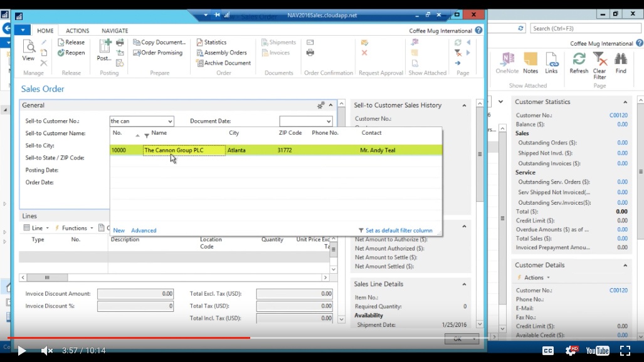Click the ZIP Code column header in lookup
This screenshot has height=362, width=644.
click(x=290, y=133)
